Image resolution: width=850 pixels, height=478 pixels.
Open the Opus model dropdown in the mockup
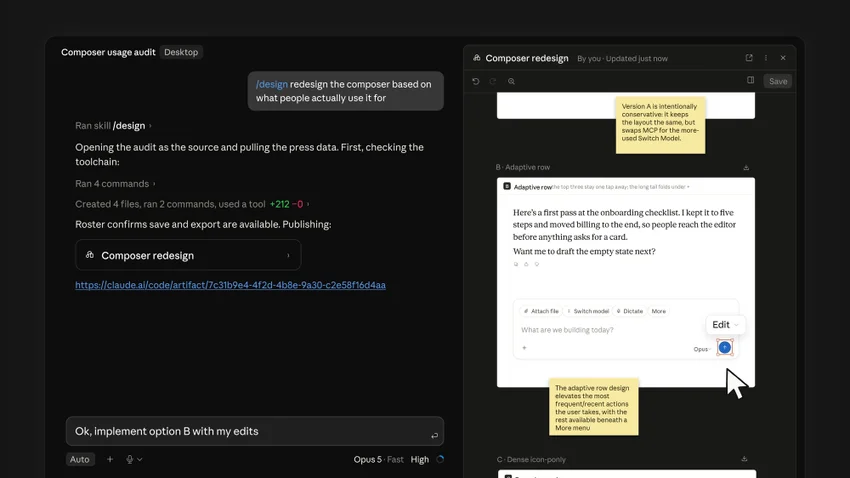pos(702,349)
